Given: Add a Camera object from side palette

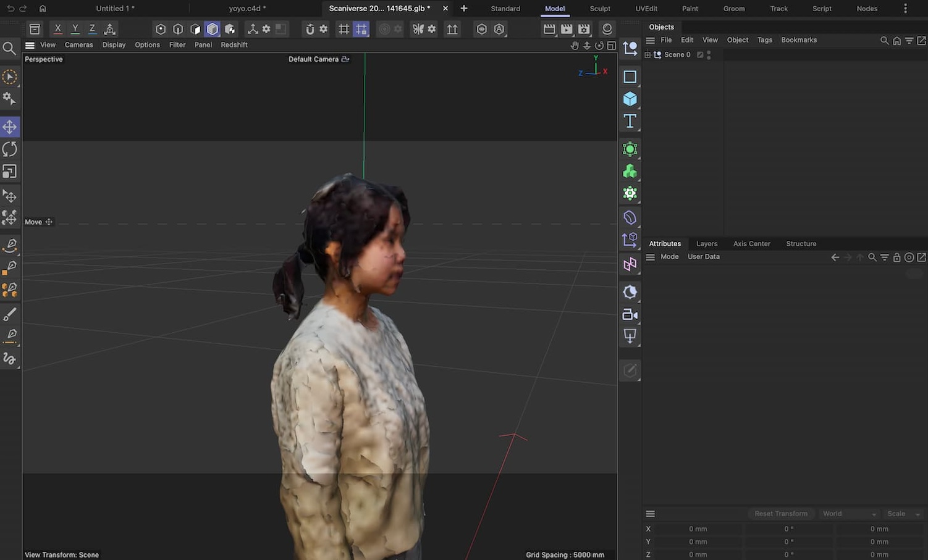Looking at the screenshot, I should (x=630, y=315).
